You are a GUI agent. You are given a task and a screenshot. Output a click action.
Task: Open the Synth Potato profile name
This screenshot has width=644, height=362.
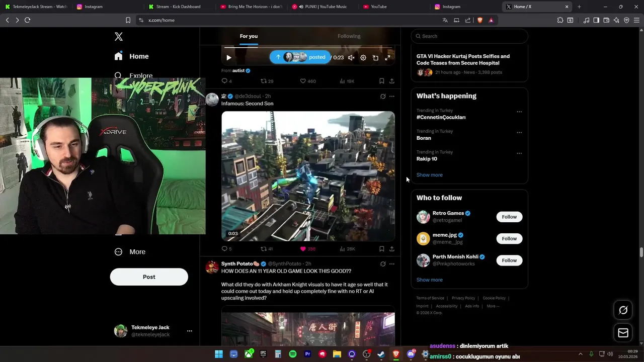(240, 264)
